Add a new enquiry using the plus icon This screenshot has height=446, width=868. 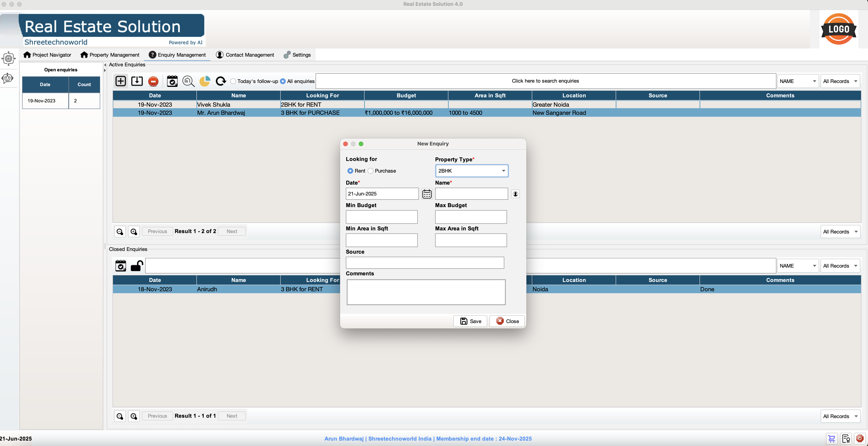click(x=121, y=81)
